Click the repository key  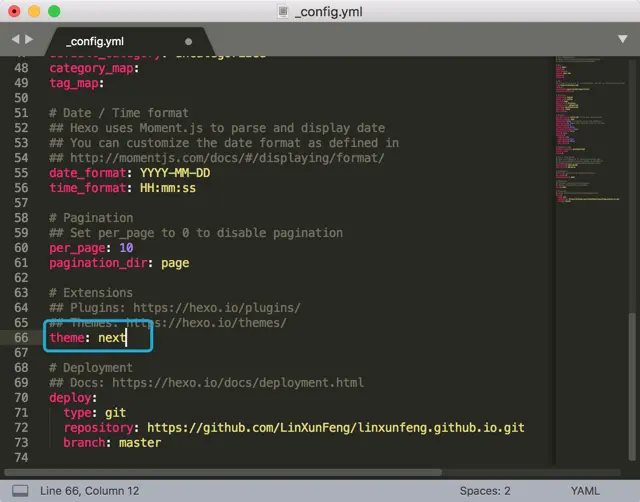(x=98, y=428)
